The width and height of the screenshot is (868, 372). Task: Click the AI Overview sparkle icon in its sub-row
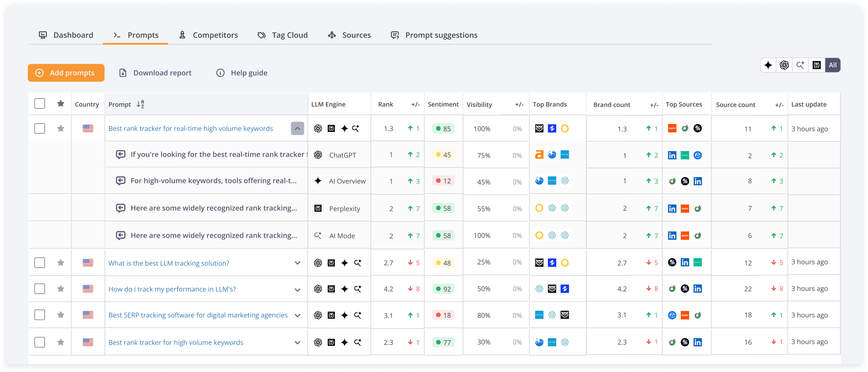click(x=318, y=181)
